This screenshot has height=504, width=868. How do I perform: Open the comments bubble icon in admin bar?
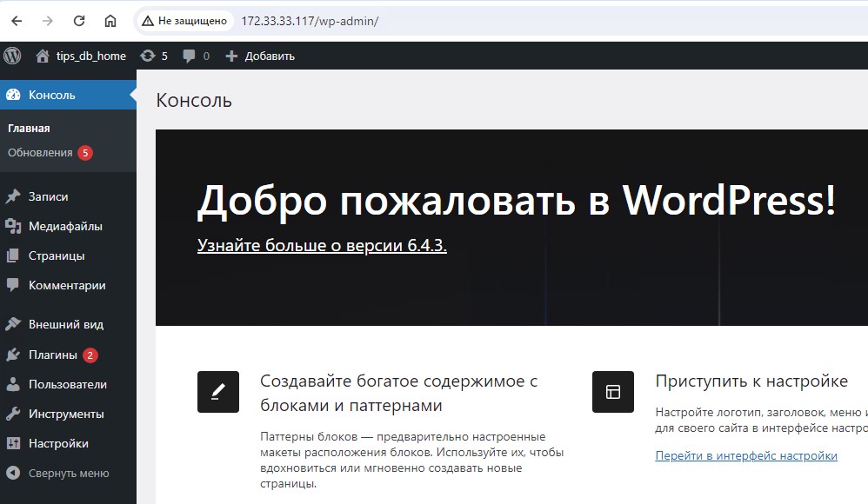click(x=189, y=56)
